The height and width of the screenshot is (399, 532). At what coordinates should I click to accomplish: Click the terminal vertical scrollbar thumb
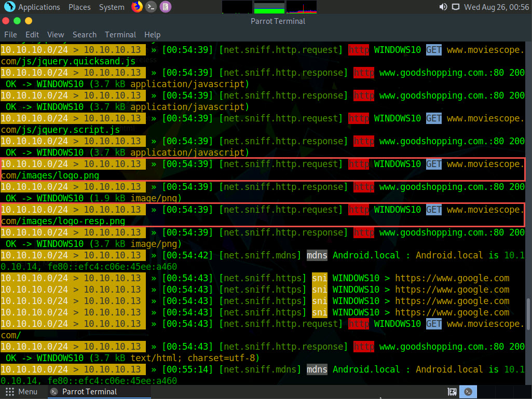[528, 314]
